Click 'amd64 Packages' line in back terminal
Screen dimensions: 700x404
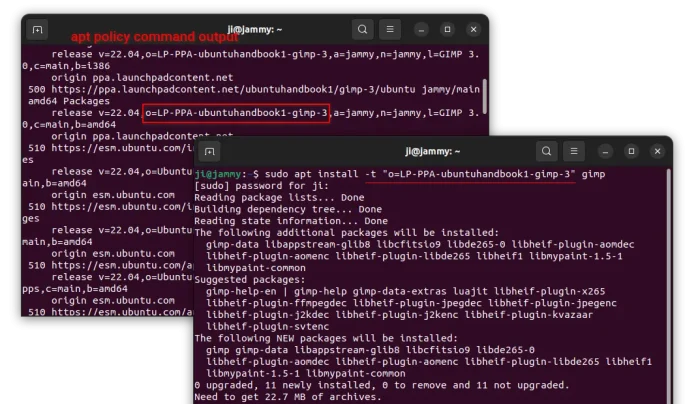69,101
